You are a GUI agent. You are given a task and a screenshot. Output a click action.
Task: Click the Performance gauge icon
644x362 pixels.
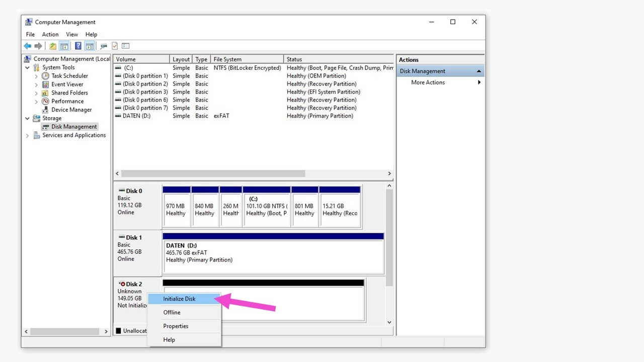tap(45, 101)
